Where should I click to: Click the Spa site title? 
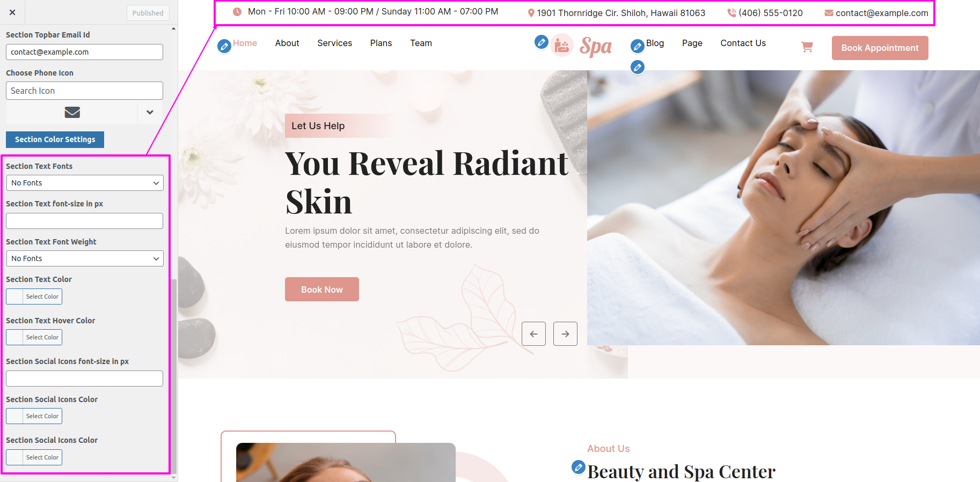click(x=595, y=46)
